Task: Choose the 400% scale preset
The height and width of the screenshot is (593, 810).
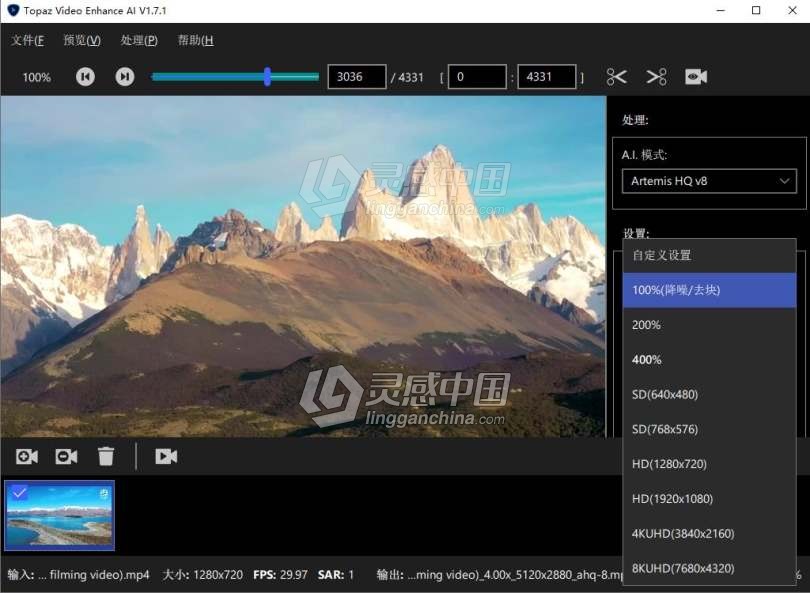Action: tap(709, 360)
